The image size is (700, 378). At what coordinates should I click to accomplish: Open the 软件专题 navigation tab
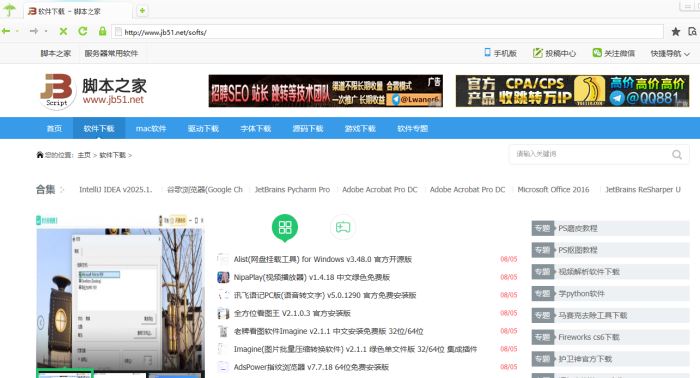point(412,129)
